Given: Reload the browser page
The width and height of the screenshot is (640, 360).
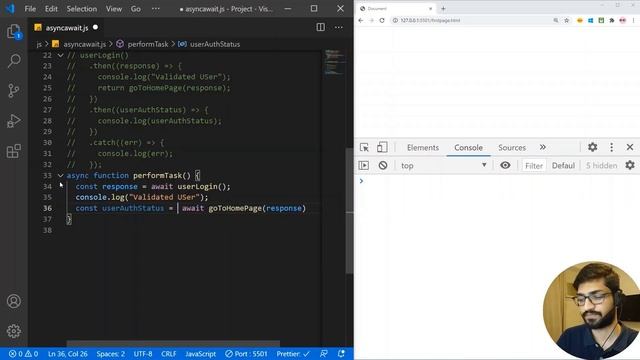Looking at the screenshot, I should [382, 20].
